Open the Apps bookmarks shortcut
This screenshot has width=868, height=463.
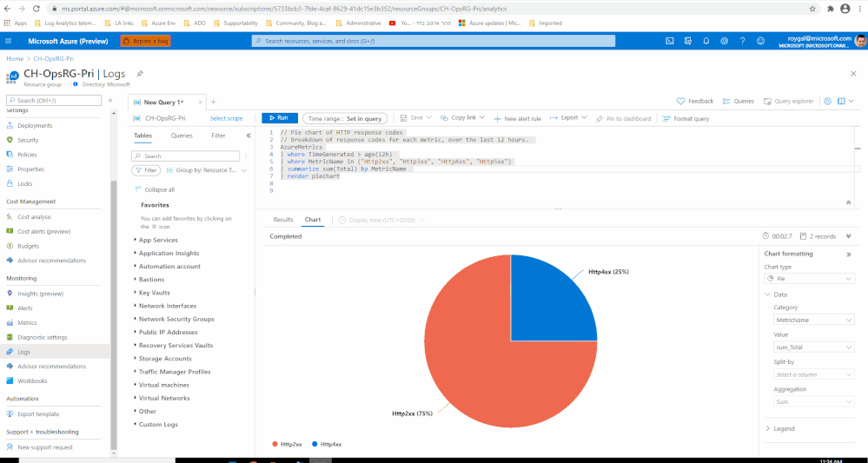pos(16,23)
